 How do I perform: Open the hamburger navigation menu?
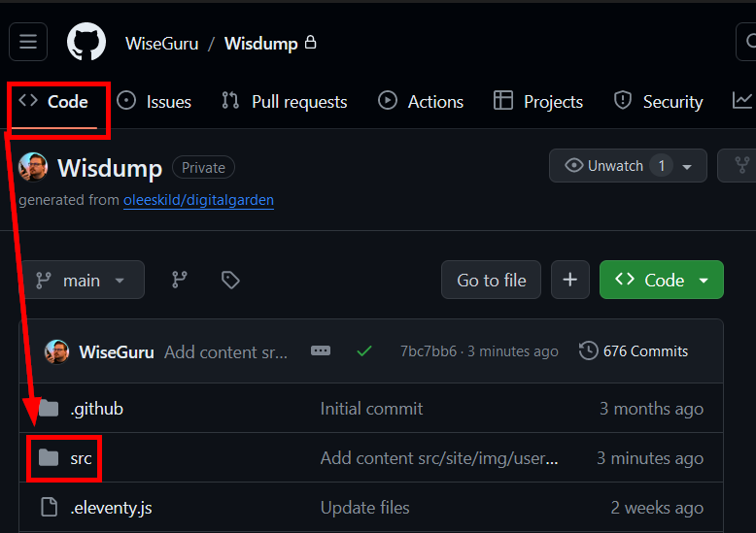pos(28,42)
